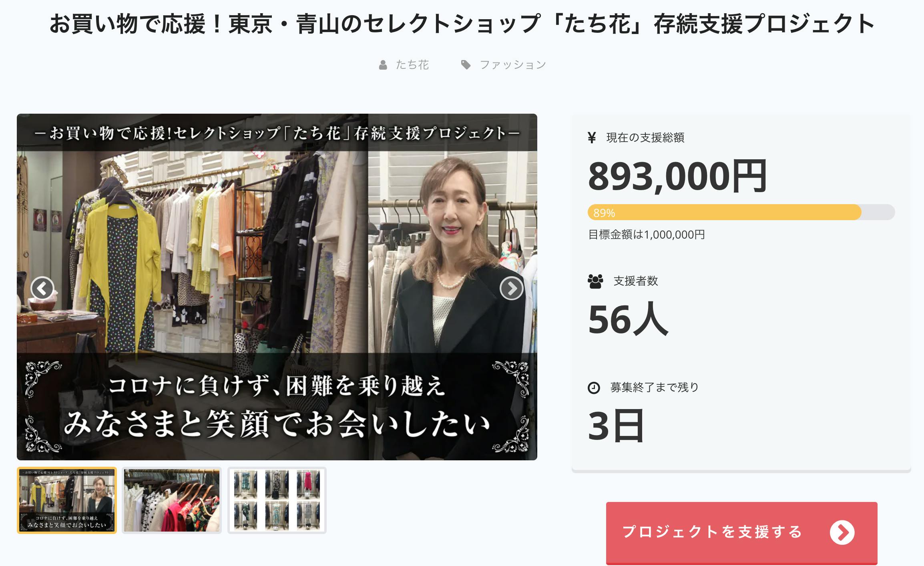Click the user icon beside たち花
924x566 pixels.
pyautogui.click(x=383, y=65)
